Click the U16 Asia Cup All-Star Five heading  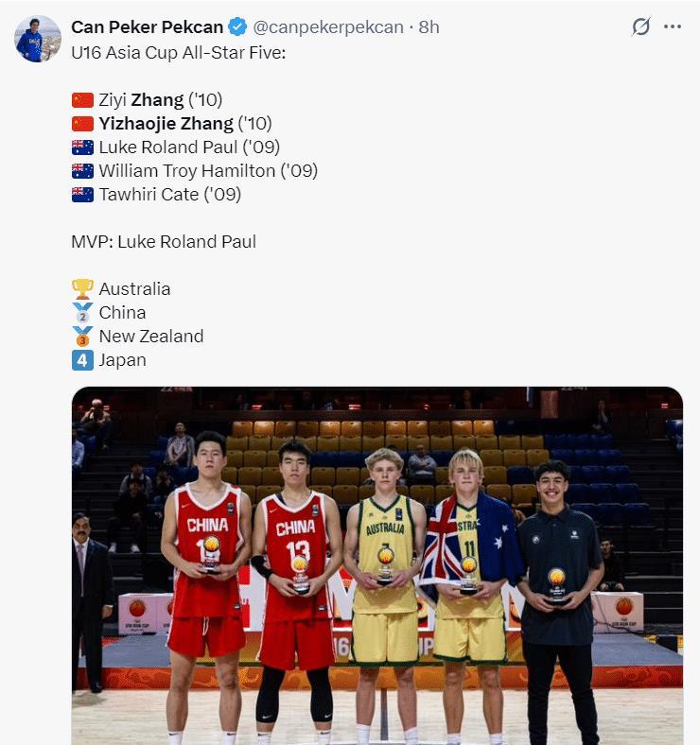point(178,51)
